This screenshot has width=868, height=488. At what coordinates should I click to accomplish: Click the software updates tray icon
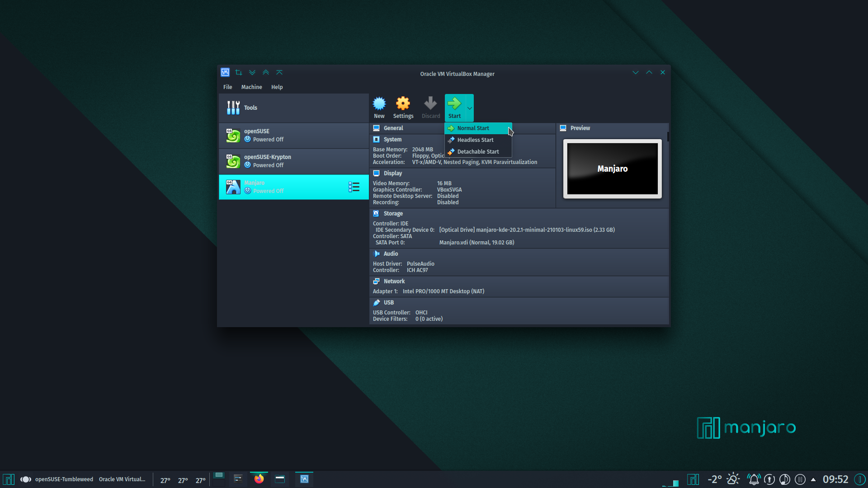[x=769, y=479]
